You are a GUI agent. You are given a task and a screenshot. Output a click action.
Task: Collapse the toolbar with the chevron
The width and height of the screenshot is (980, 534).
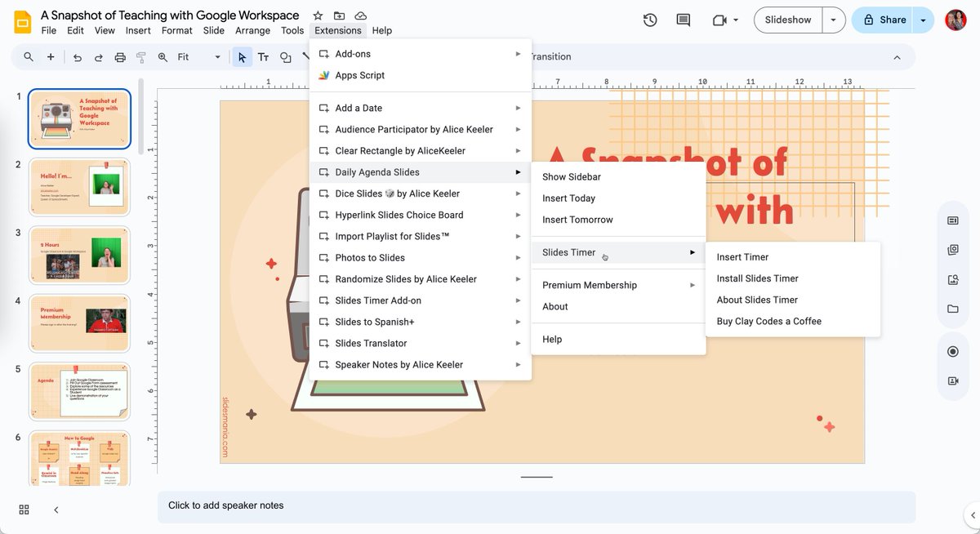[x=897, y=57]
